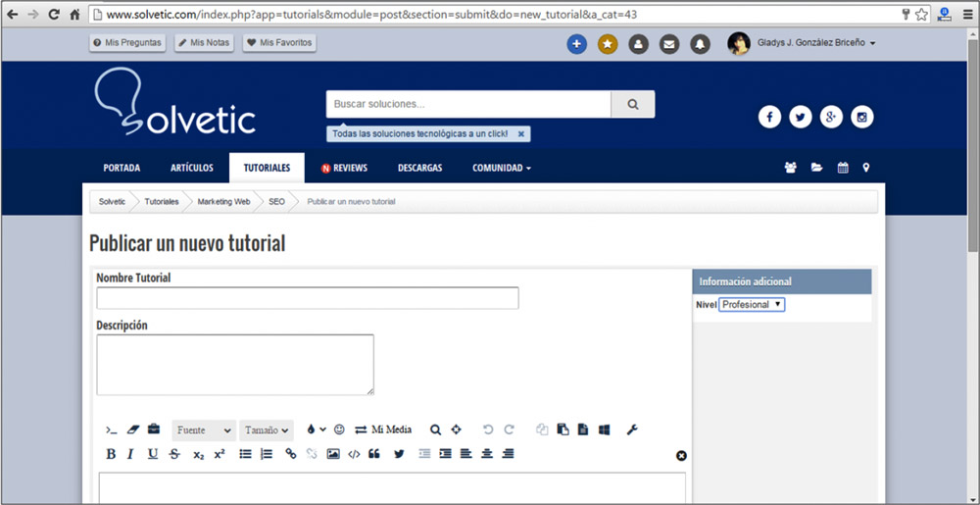
Task: Click the gold star icon in top bar
Action: coord(608,44)
